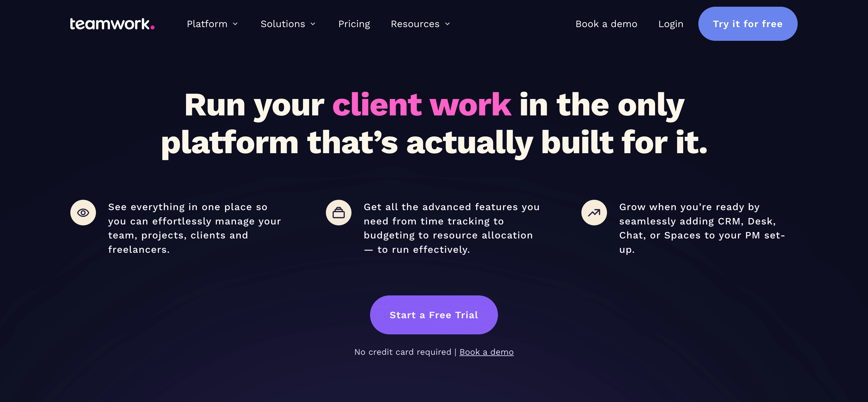Click the Pricing menu item
The image size is (868, 402).
tap(354, 23)
